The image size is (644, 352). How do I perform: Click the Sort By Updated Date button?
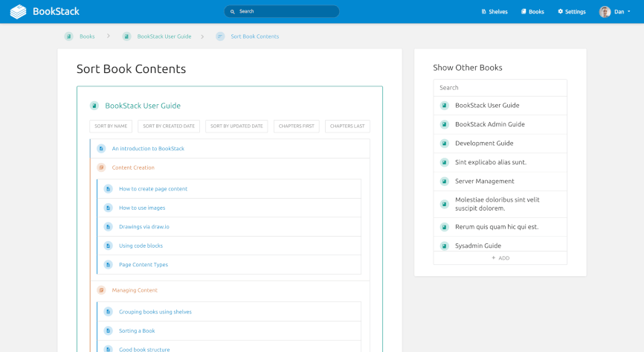[236, 127]
